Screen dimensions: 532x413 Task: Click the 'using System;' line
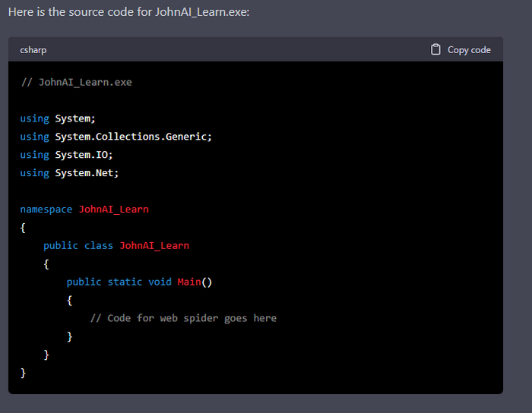[58, 118]
